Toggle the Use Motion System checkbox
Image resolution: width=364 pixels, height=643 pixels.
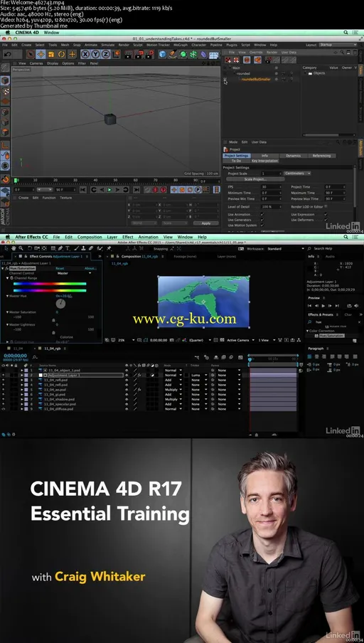pos(262,225)
